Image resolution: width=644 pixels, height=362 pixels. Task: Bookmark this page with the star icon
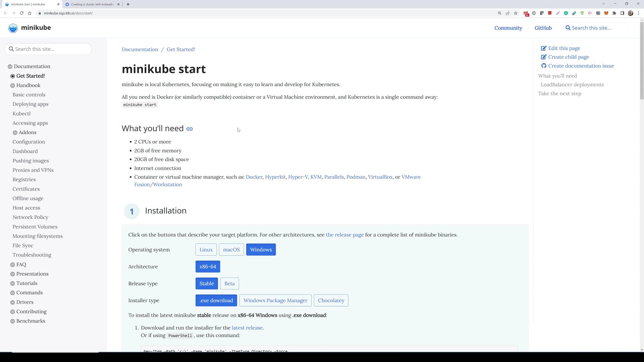click(516, 13)
